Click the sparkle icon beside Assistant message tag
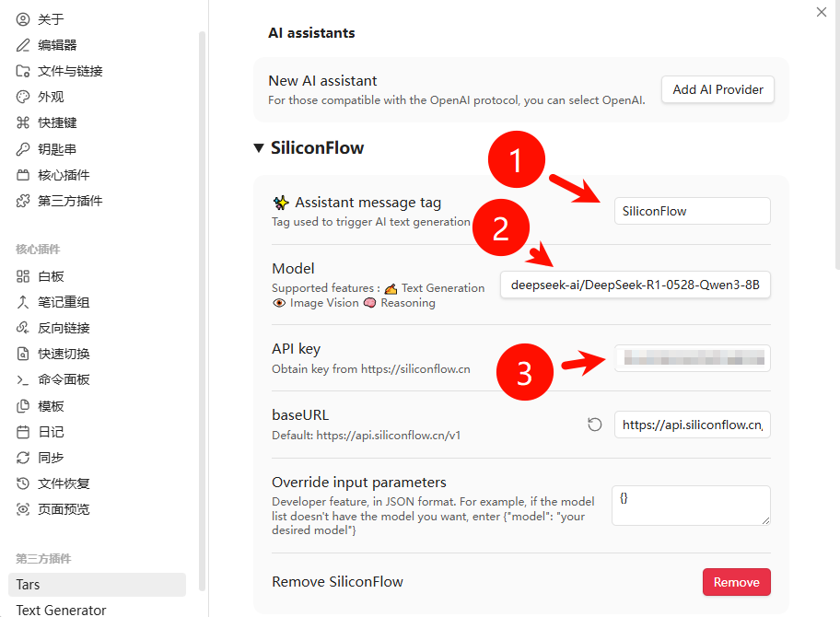Viewport: 840px width, 617px height. tap(281, 203)
